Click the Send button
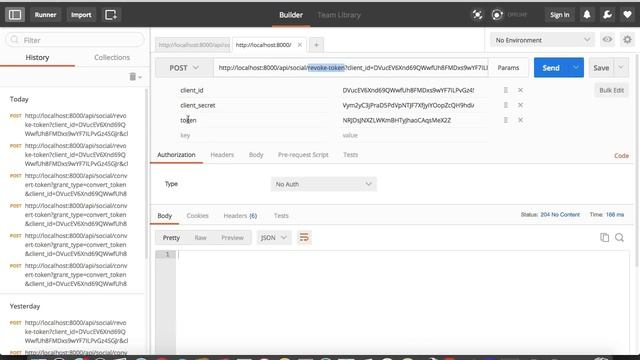Viewport: 640px width, 360px height. (x=551, y=68)
